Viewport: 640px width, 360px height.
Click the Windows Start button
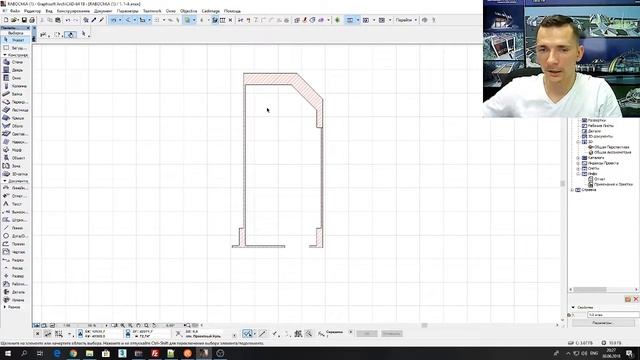7,353
